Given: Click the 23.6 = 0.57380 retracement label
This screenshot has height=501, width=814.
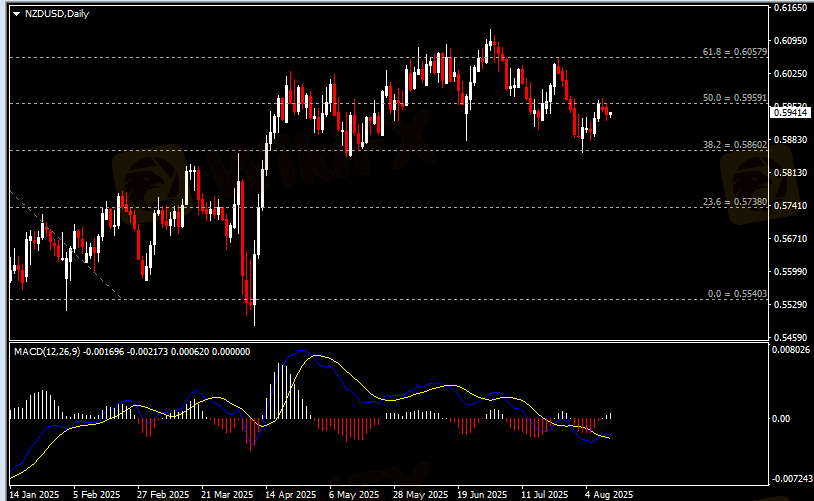Looking at the screenshot, I should pos(735,202).
